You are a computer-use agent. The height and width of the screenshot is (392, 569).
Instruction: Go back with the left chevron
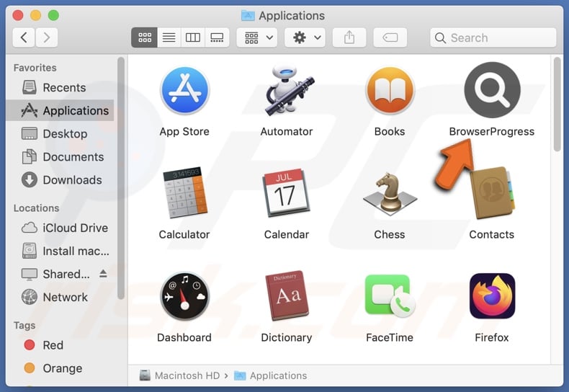(x=24, y=37)
